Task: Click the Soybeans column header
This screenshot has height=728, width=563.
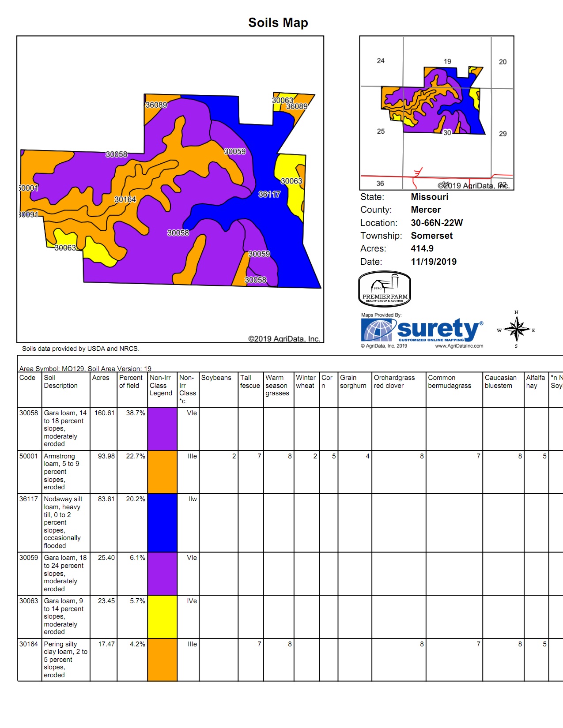Action: tap(216, 378)
